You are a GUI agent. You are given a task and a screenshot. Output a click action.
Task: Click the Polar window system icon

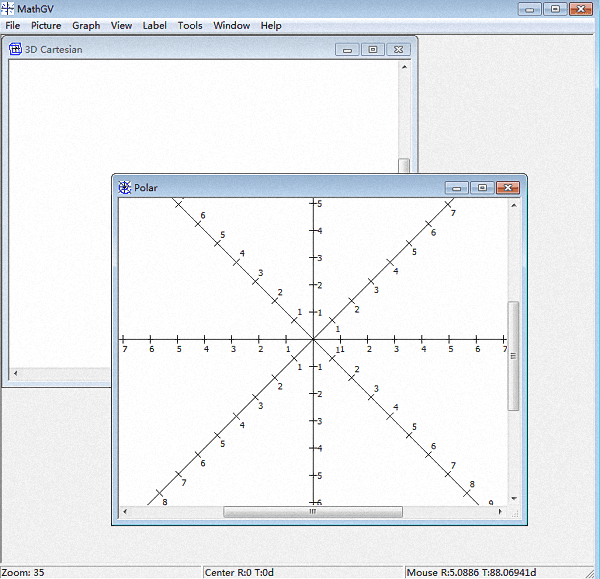(125, 187)
